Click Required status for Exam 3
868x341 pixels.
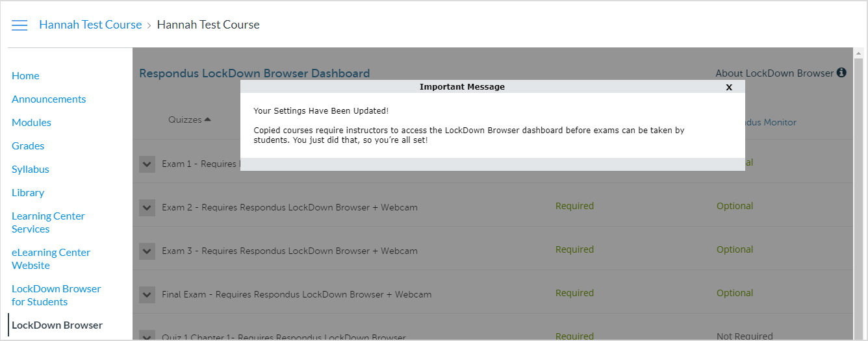(574, 249)
